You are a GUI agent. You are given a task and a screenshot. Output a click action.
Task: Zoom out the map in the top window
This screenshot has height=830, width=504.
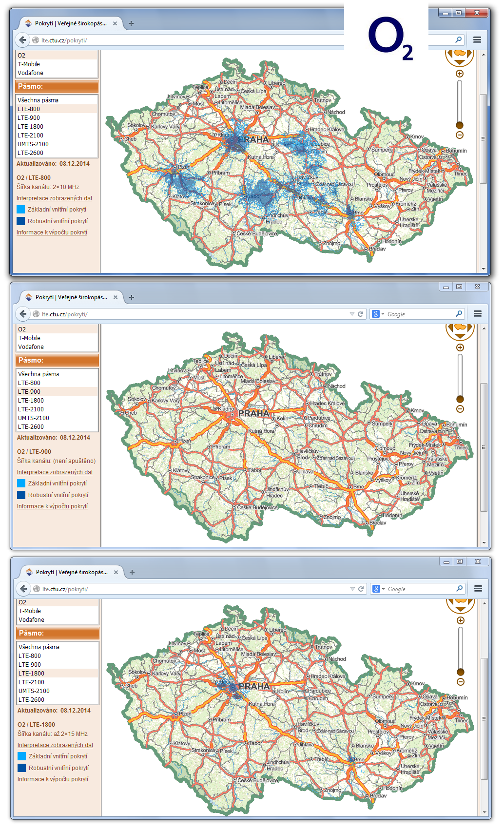[x=459, y=135]
